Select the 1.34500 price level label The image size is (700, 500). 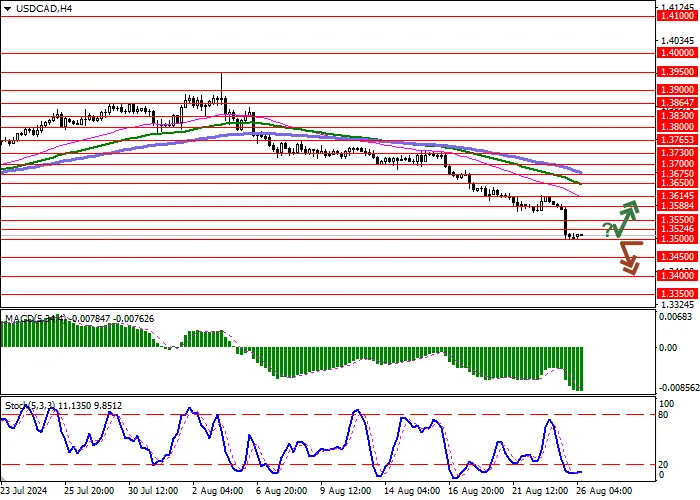click(677, 257)
